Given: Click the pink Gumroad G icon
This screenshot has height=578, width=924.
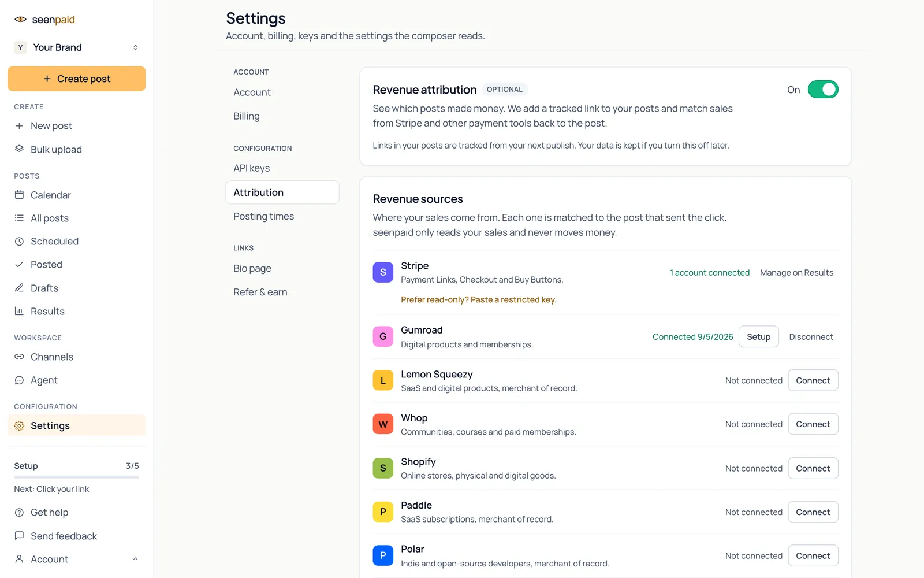Looking at the screenshot, I should (x=383, y=336).
